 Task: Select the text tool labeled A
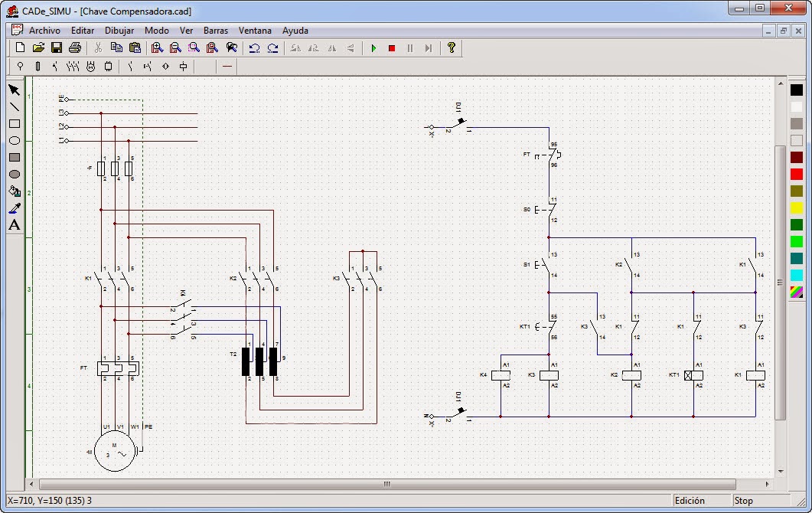tap(15, 225)
